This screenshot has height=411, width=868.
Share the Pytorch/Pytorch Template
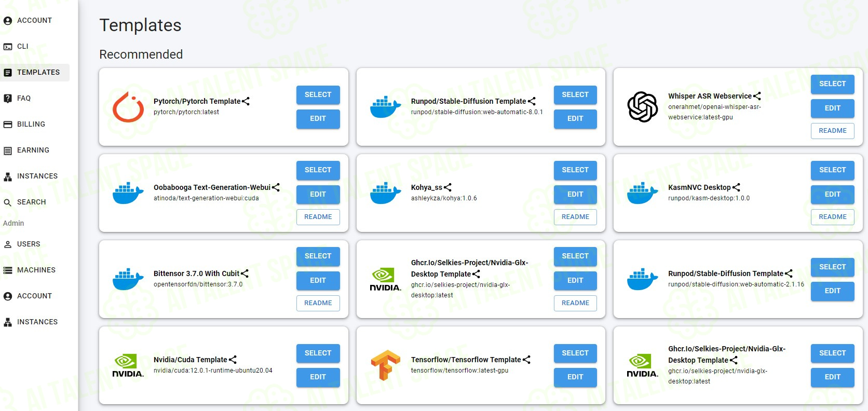click(246, 101)
